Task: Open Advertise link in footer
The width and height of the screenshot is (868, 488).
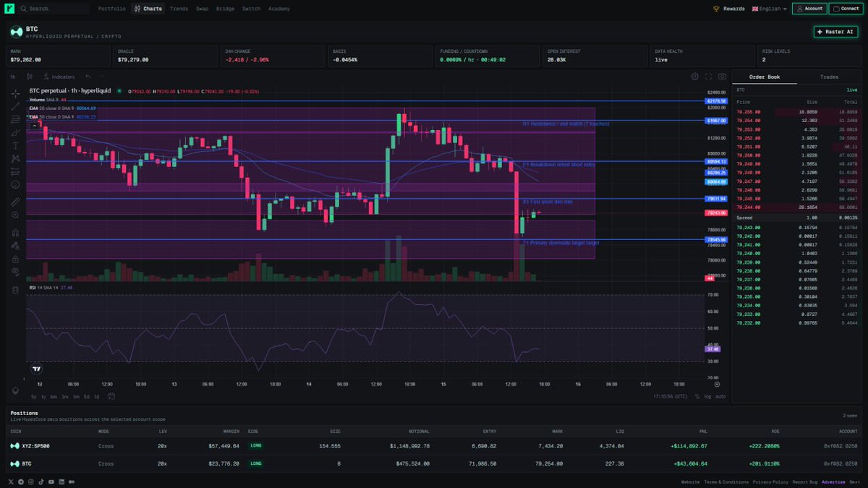Action: point(833,481)
